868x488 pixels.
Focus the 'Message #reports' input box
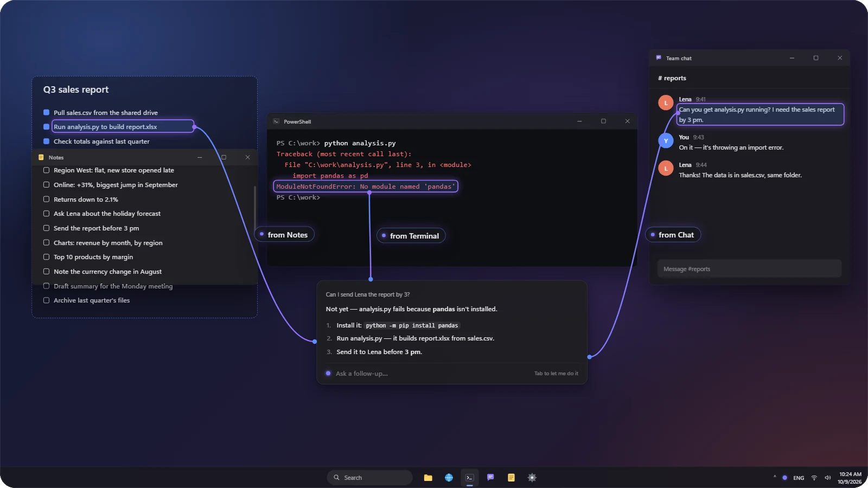tap(749, 269)
